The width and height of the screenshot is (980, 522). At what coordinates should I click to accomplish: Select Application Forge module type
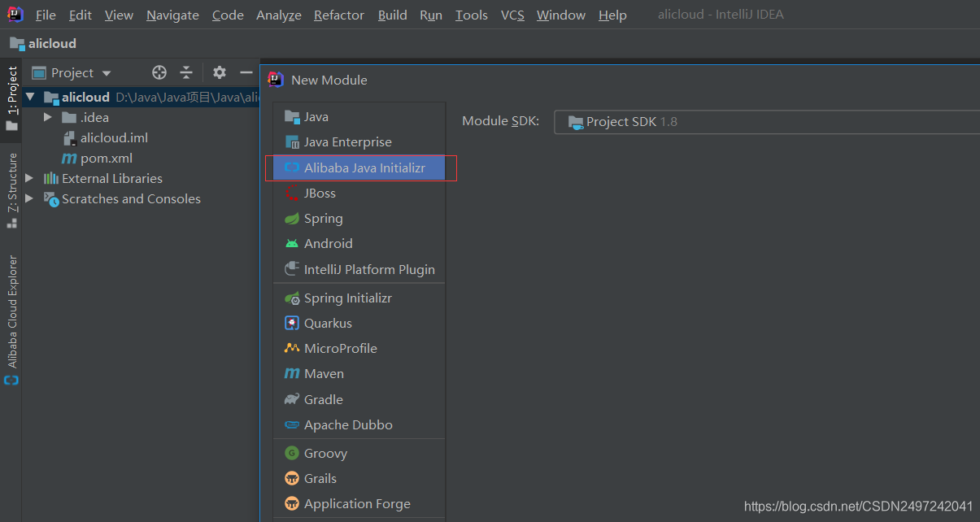click(x=359, y=503)
